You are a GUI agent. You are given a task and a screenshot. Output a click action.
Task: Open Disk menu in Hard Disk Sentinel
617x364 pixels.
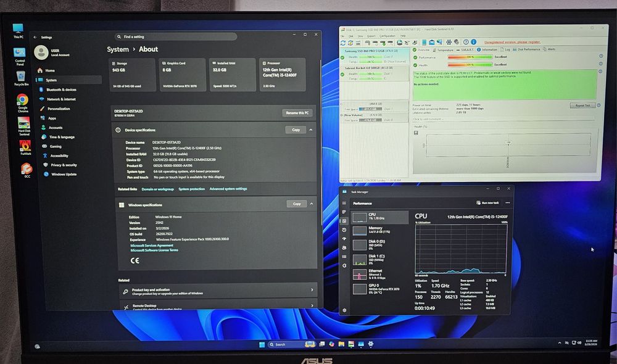pyautogui.click(x=350, y=36)
